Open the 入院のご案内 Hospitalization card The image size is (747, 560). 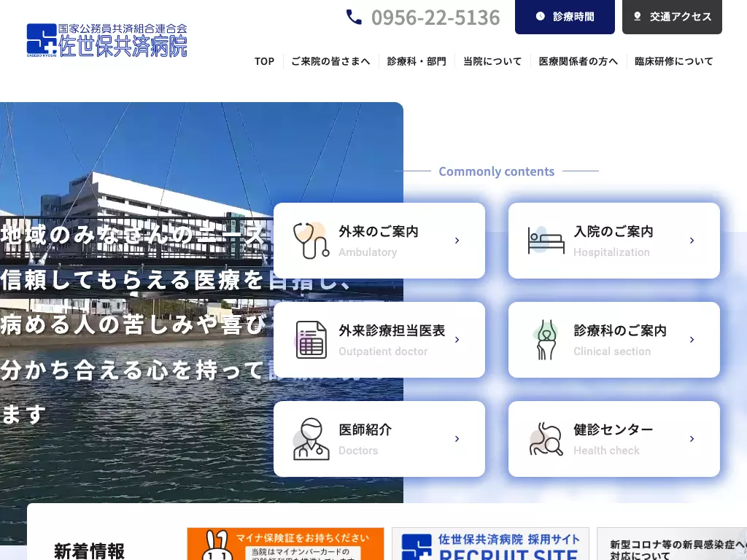(x=614, y=241)
